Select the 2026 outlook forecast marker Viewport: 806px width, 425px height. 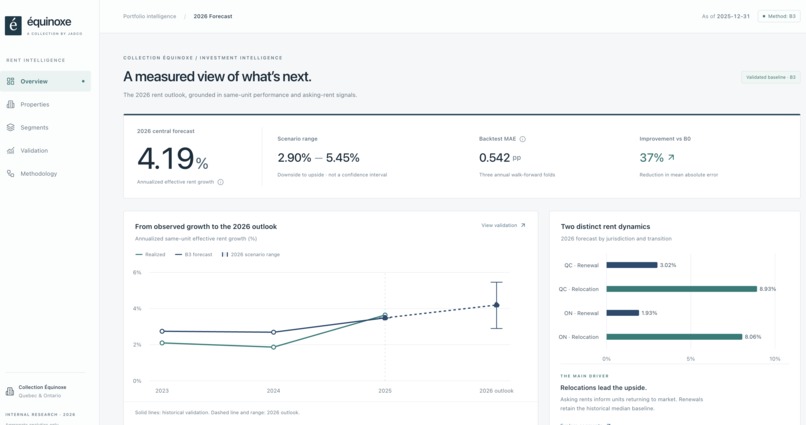(496, 305)
